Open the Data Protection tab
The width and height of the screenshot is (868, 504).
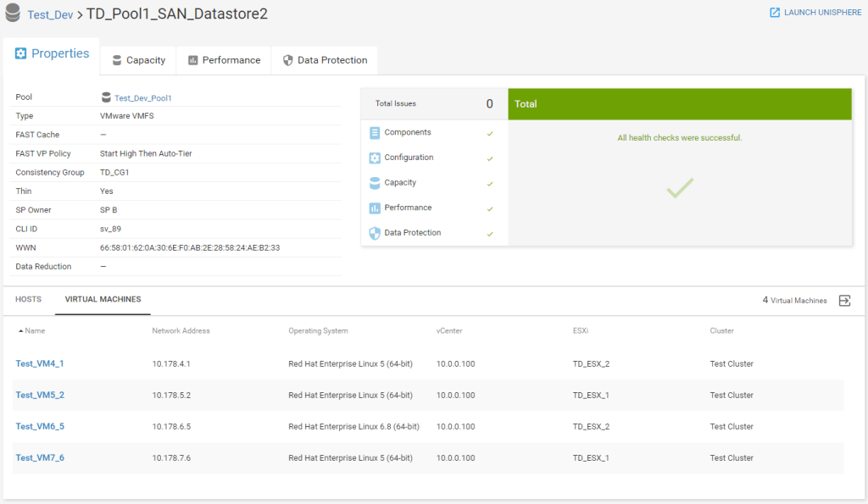pyautogui.click(x=325, y=60)
